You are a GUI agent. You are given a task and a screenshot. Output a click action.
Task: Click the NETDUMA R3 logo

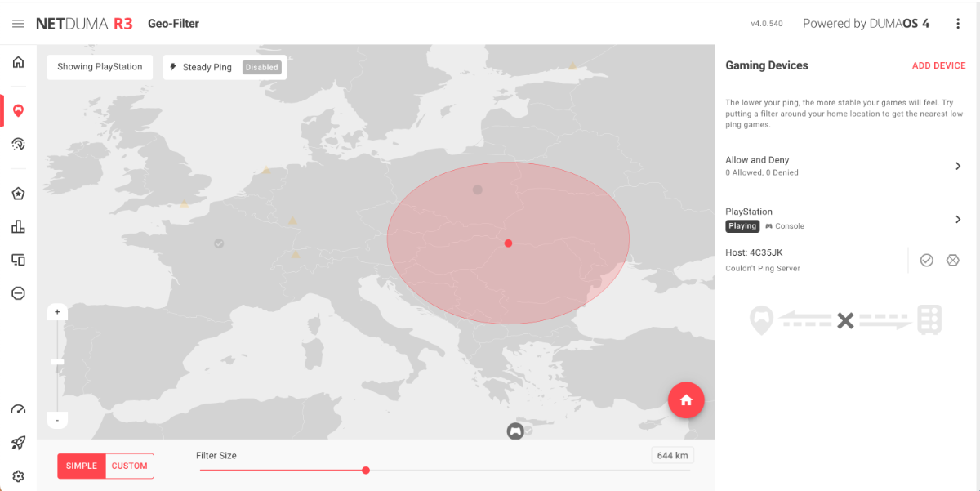[x=84, y=24]
